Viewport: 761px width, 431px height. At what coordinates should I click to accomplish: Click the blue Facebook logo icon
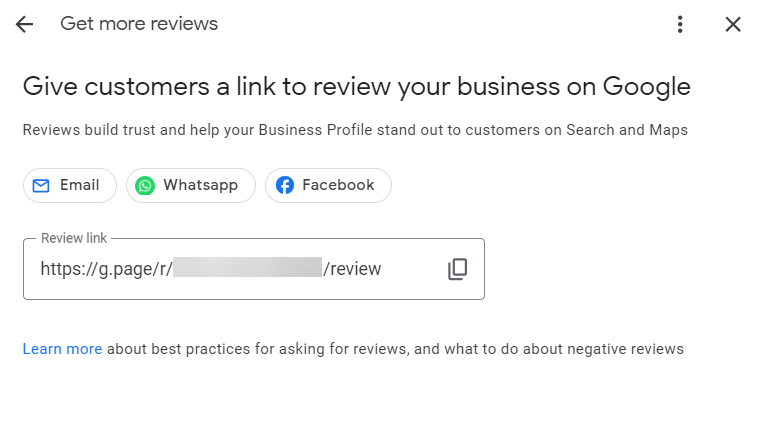285,185
